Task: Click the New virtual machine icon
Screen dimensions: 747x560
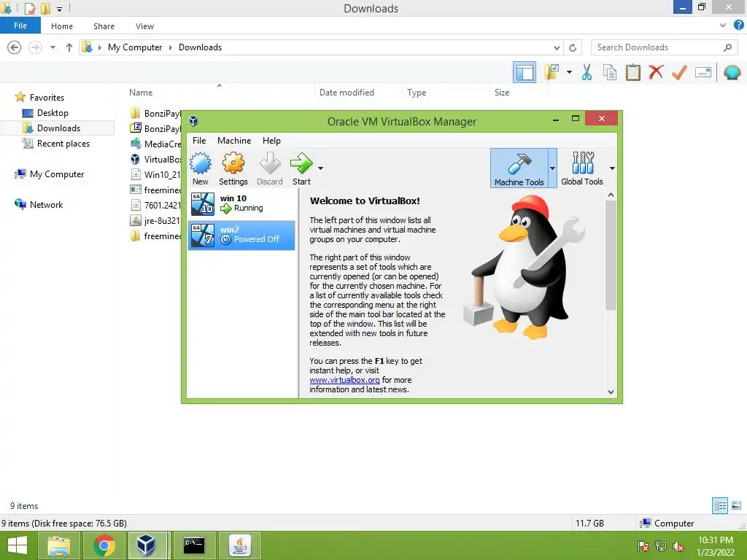Action: pos(201,168)
